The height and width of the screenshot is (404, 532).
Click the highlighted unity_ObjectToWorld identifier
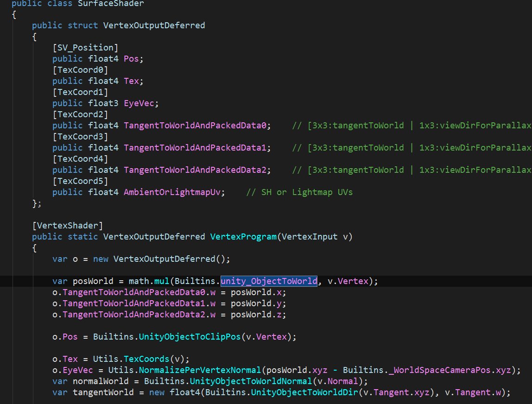coord(269,281)
